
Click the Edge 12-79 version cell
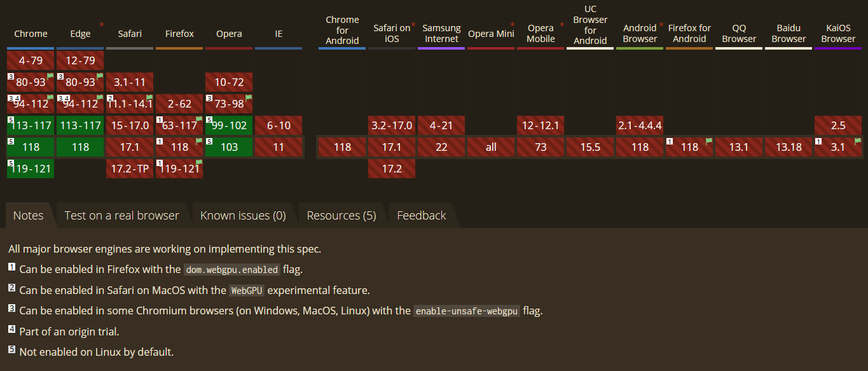[x=80, y=60]
